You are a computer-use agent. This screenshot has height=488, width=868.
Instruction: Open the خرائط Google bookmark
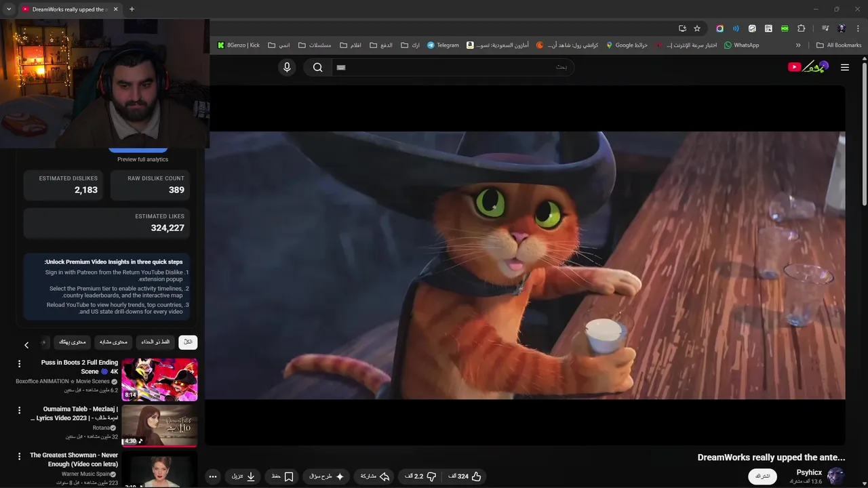[627, 45]
